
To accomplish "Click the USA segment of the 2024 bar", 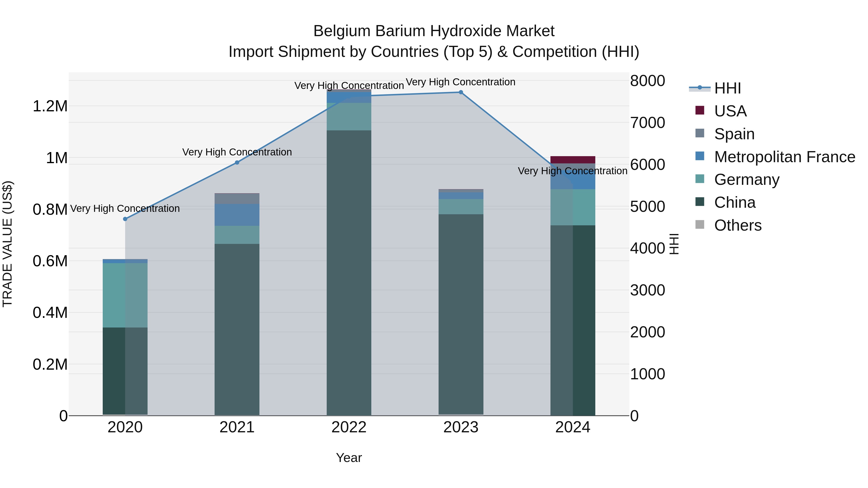I will pyautogui.click(x=573, y=160).
